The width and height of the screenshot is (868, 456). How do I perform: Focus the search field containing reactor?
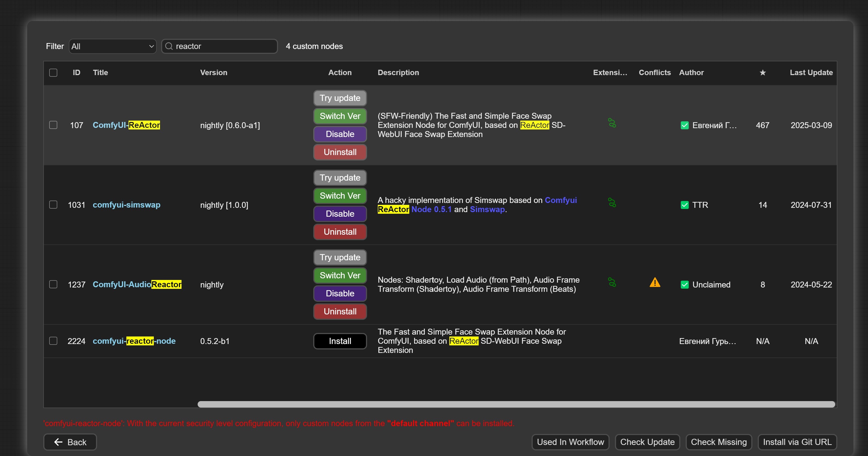point(220,46)
